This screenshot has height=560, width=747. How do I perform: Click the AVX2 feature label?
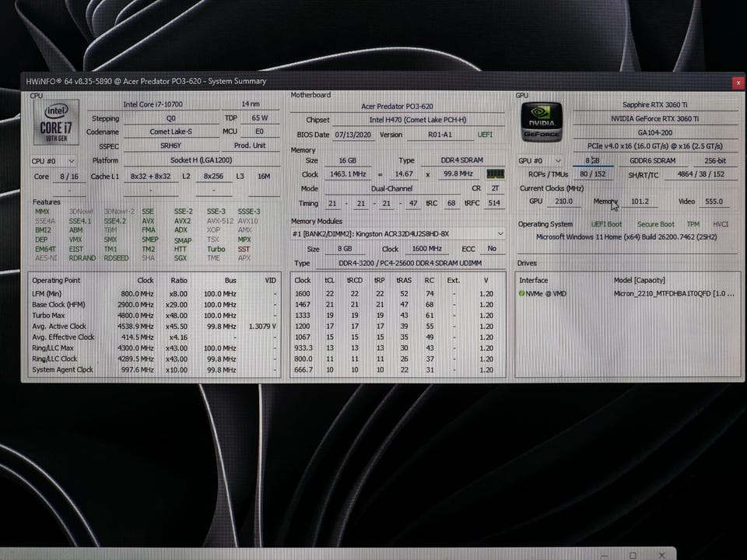(x=182, y=221)
